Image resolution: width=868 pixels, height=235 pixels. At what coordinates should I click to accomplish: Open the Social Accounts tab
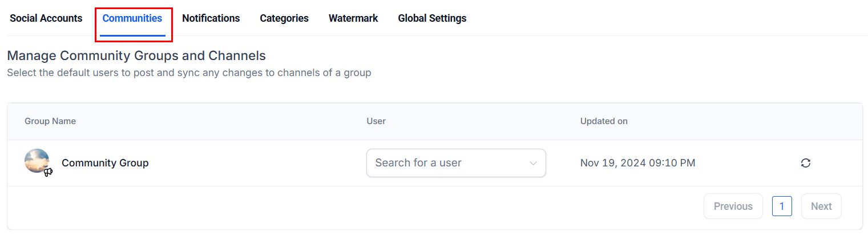pyautogui.click(x=46, y=18)
